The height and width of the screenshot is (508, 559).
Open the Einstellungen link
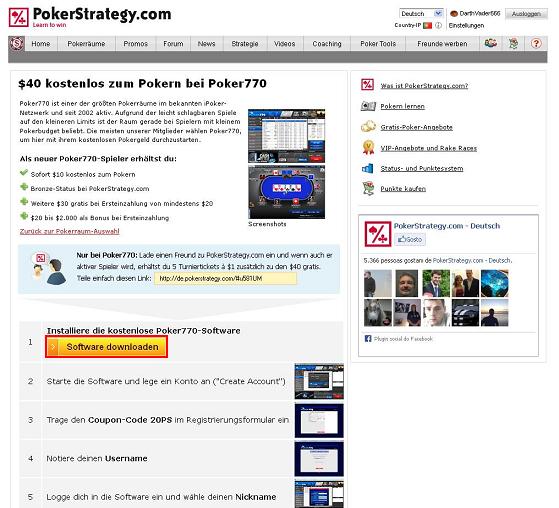pyautogui.click(x=466, y=25)
